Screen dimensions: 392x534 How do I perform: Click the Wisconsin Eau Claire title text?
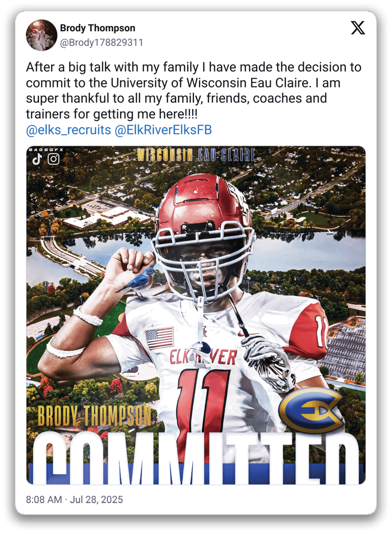tap(196, 155)
